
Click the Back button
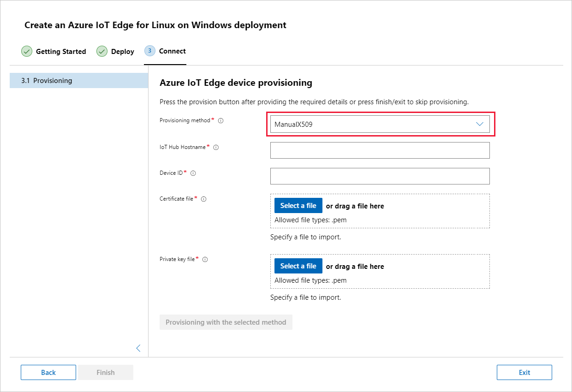[x=48, y=372]
